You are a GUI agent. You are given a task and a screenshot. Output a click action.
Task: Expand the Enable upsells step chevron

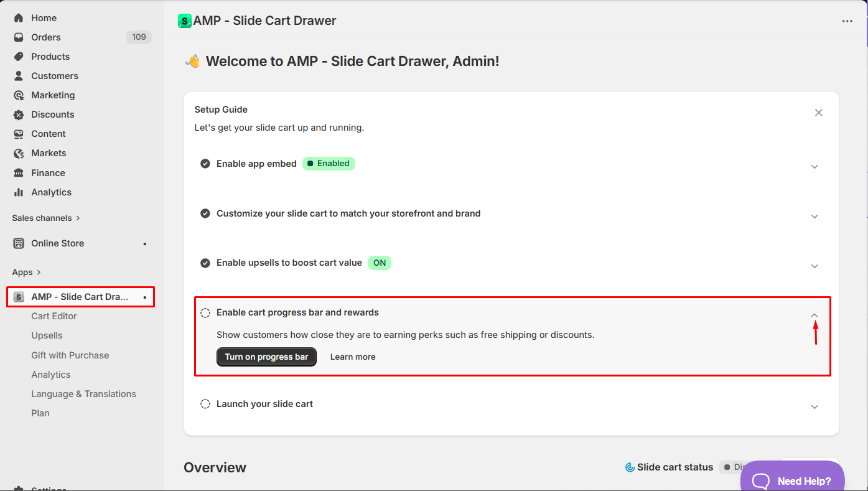point(814,266)
